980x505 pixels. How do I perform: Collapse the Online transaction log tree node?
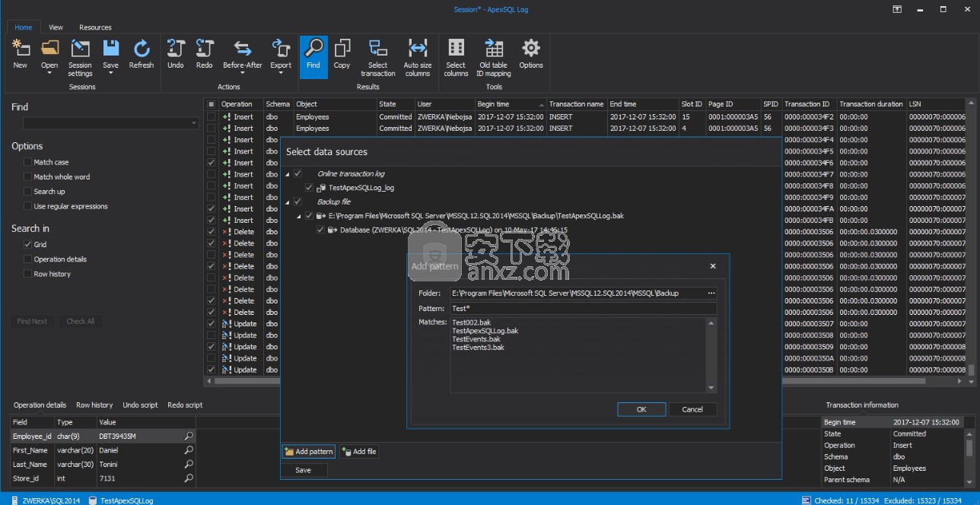pyautogui.click(x=288, y=174)
